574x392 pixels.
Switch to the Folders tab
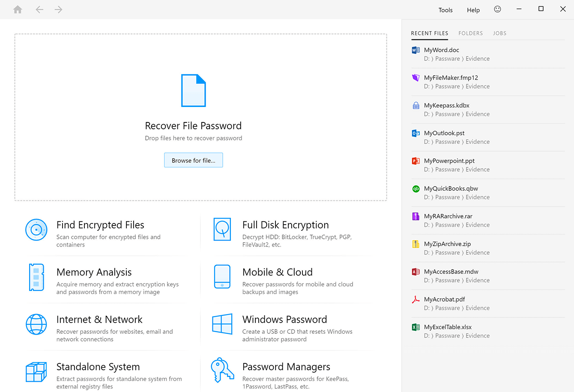coord(470,33)
